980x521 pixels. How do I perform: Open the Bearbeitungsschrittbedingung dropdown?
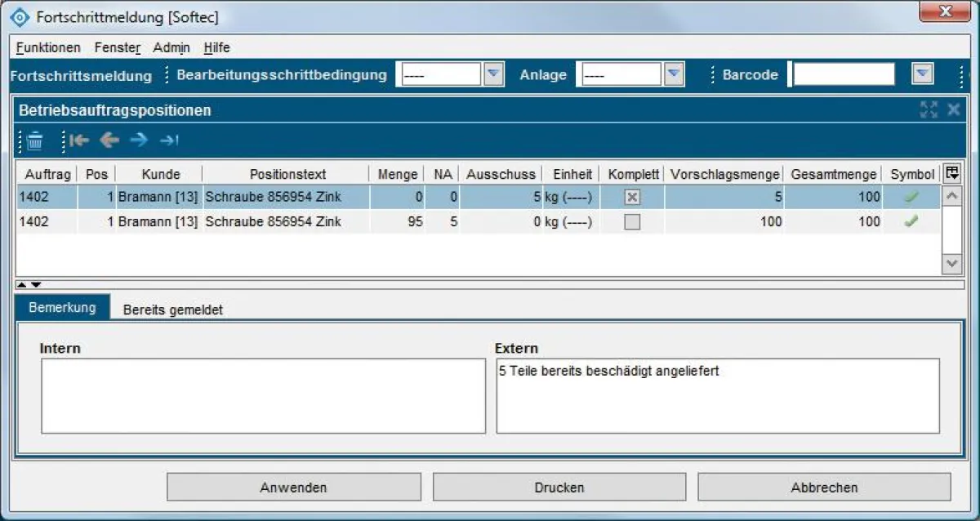[x=493, y=73]
